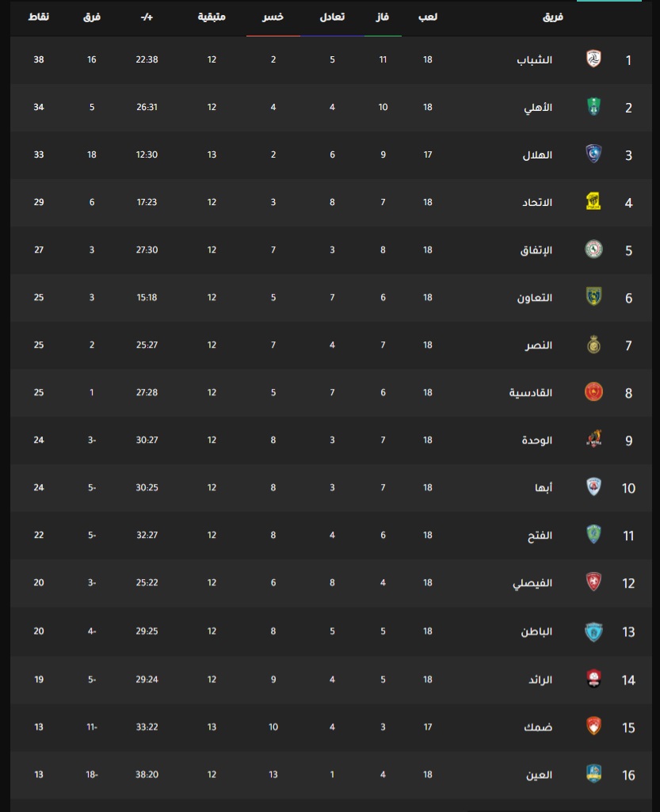Sort by the نقاط points column header
660x812 pixels.
(x=38, y=17)
